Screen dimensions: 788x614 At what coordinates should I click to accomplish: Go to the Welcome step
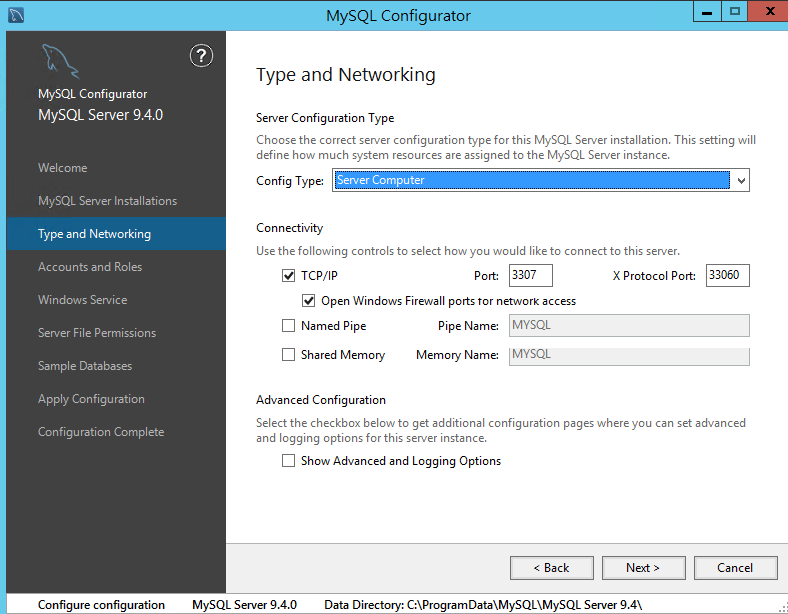[x=63, y=168]
